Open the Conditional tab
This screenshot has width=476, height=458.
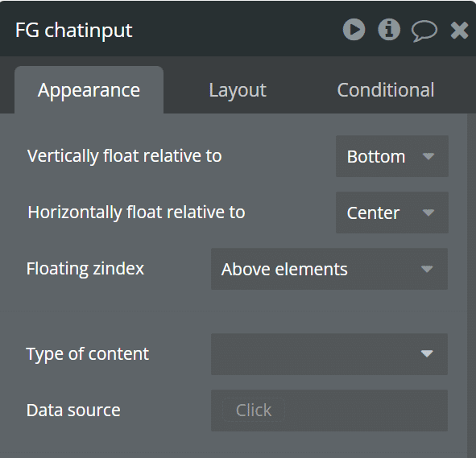[386, 90]
